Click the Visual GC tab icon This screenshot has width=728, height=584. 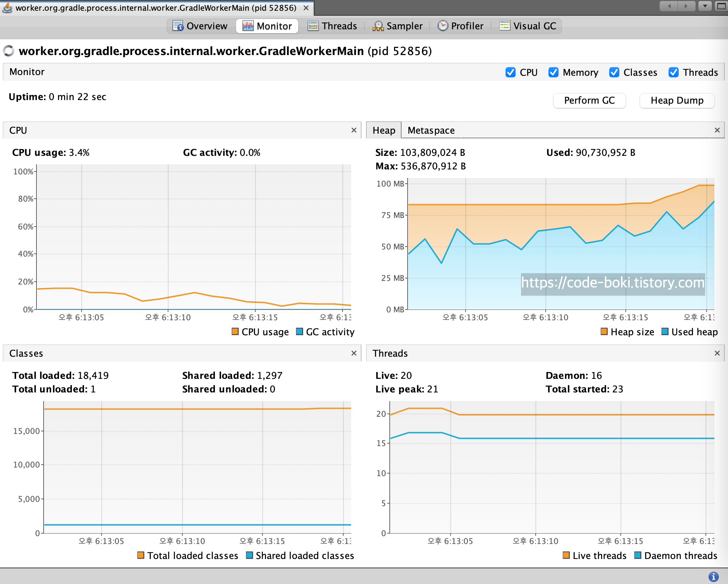pos(505,26)
